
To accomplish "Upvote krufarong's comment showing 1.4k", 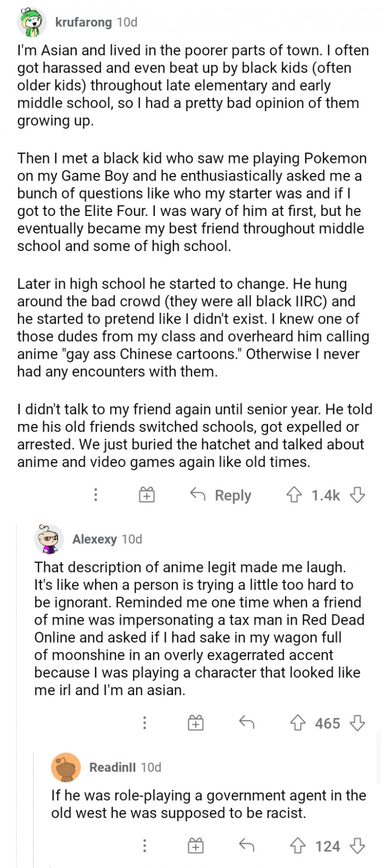I will [295, 495].
